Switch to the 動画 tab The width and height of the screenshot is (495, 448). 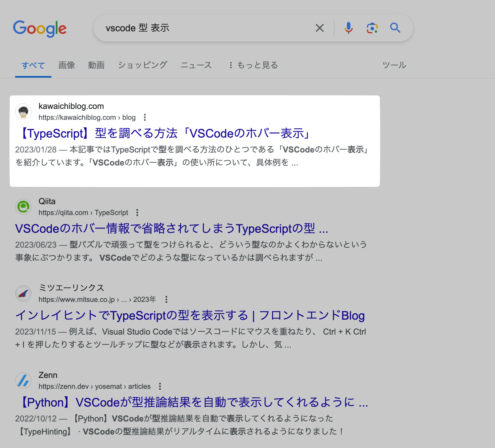pyautogui.click(x=96, y=65)
